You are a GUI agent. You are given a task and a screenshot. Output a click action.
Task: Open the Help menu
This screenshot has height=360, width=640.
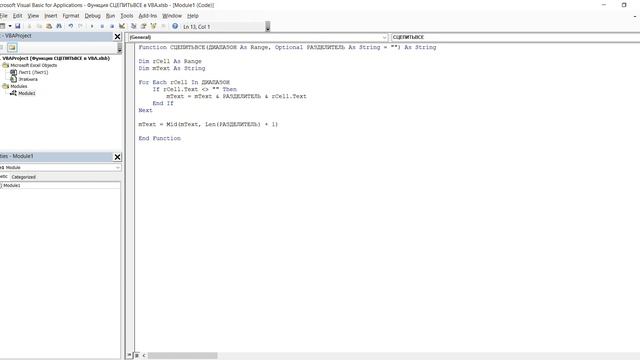(193, 16)
